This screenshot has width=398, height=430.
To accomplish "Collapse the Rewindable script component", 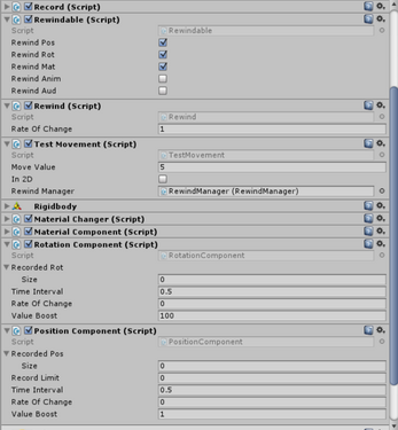I will 7,20.
